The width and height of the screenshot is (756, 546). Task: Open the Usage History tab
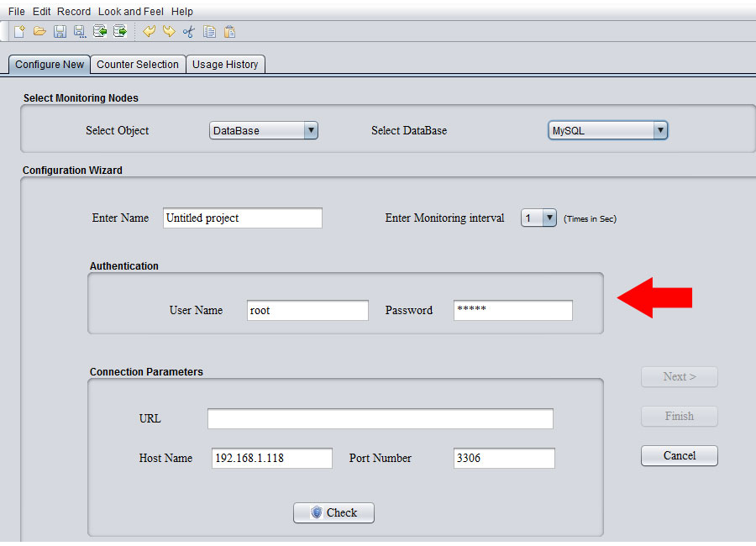pyautogui.click(x=225, y=64)
